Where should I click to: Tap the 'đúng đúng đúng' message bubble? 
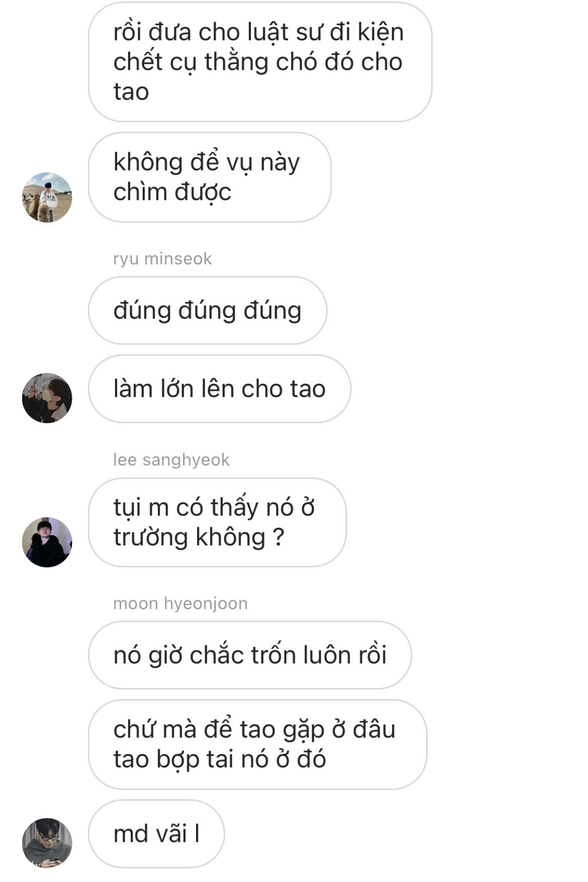coord(208,310)
